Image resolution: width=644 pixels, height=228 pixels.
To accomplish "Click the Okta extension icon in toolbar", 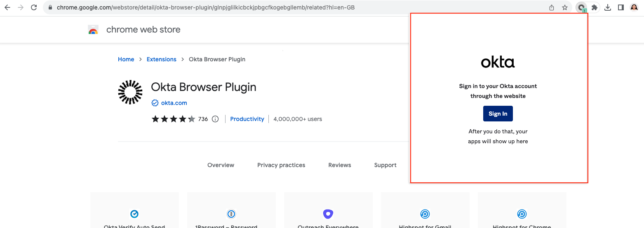I will tap(581, 7).
